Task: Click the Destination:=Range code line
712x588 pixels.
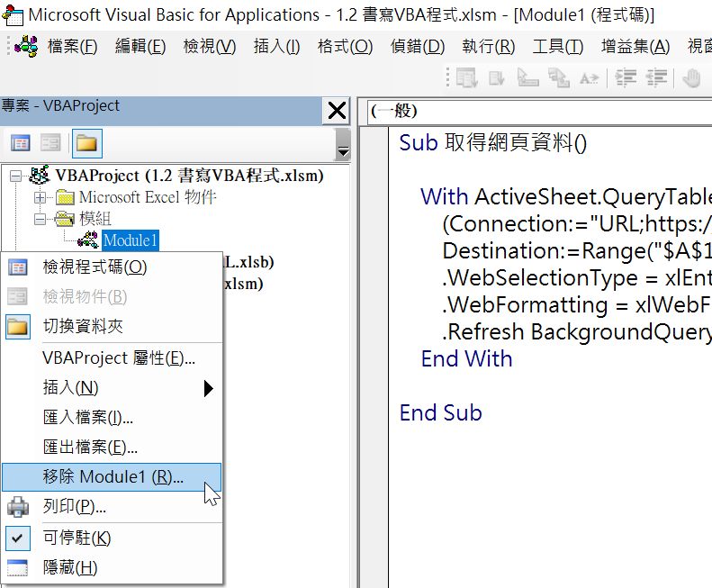Action: [x=577, y=251]
